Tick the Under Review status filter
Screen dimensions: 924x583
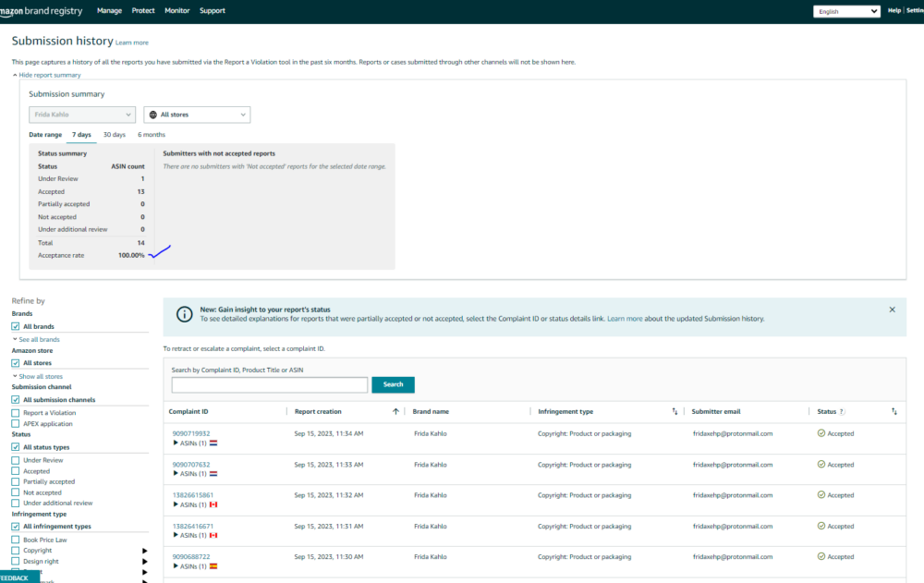coord(16,460)
